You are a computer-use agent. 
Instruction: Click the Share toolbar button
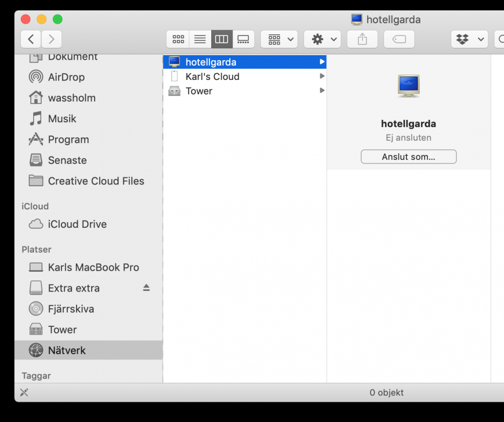click(x=362, y=39)
